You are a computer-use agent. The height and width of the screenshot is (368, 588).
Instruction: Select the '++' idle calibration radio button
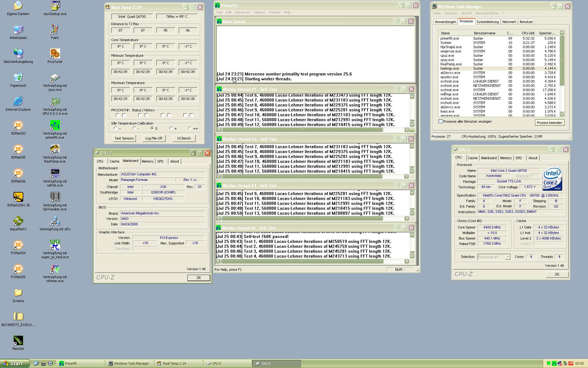pyautogui.click(x=190, y=128)
